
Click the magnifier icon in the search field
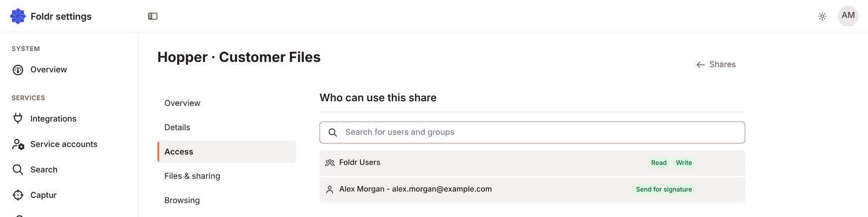333,133
